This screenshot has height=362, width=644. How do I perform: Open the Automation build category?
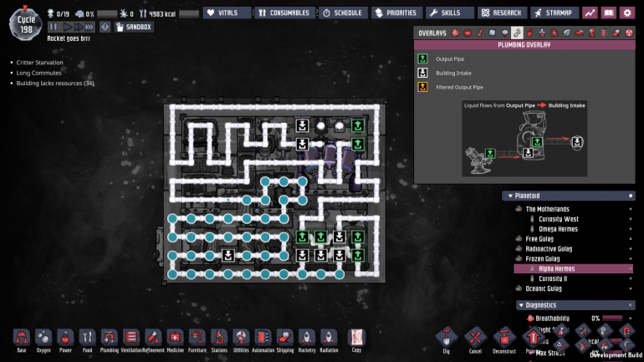pyautogui.click(x=263, y=340)
